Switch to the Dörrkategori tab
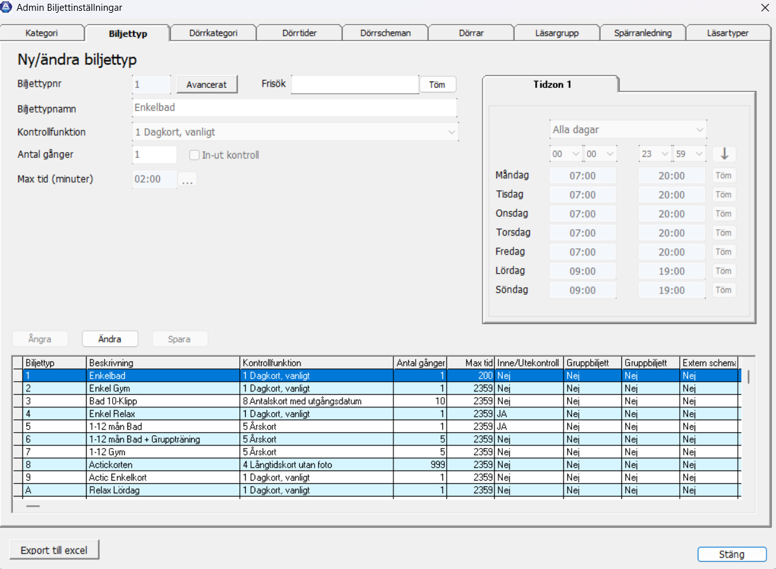This screenshot has height=569, width=776. 213,33
